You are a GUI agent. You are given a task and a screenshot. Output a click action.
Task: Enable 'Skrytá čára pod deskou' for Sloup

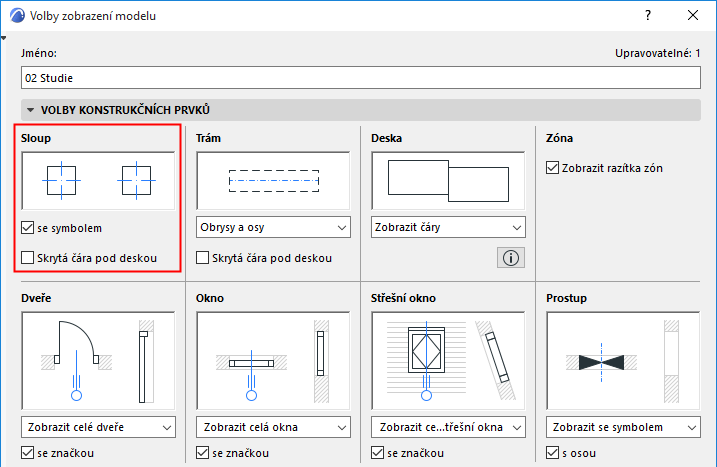[x=28, y=258]
